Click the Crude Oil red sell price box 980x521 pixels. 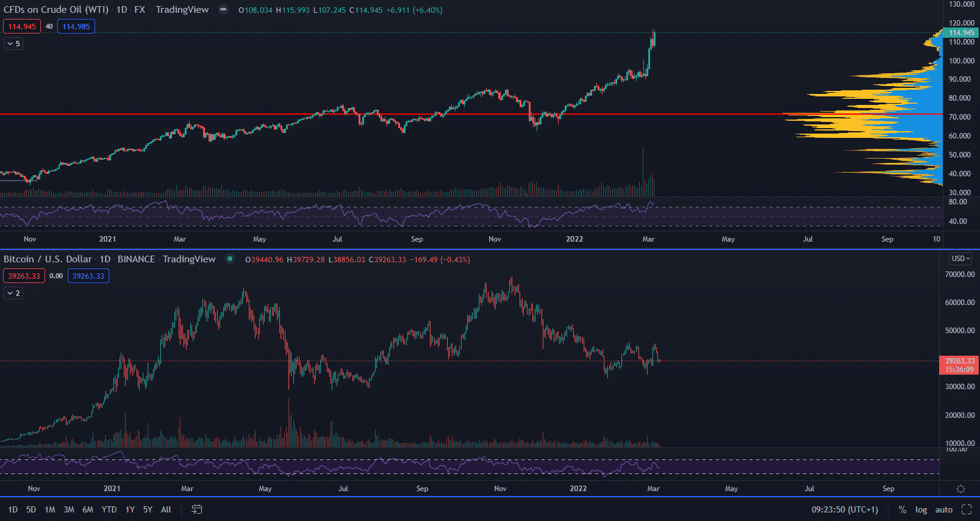[22, 26]
